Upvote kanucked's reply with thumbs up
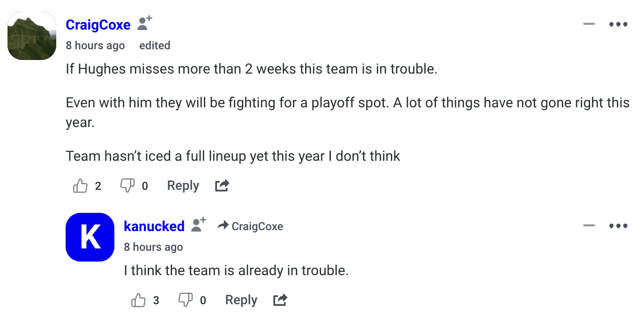 click(x=139, y=300)
